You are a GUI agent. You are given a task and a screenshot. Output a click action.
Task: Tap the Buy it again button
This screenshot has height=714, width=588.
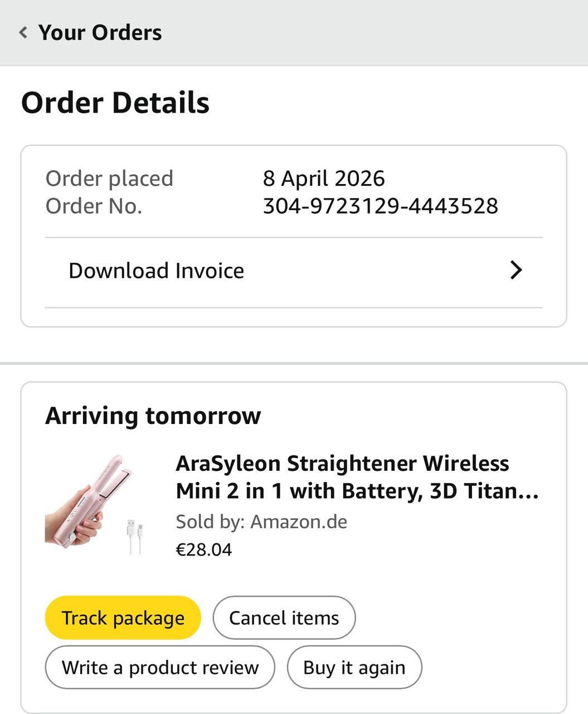(354, 667)
